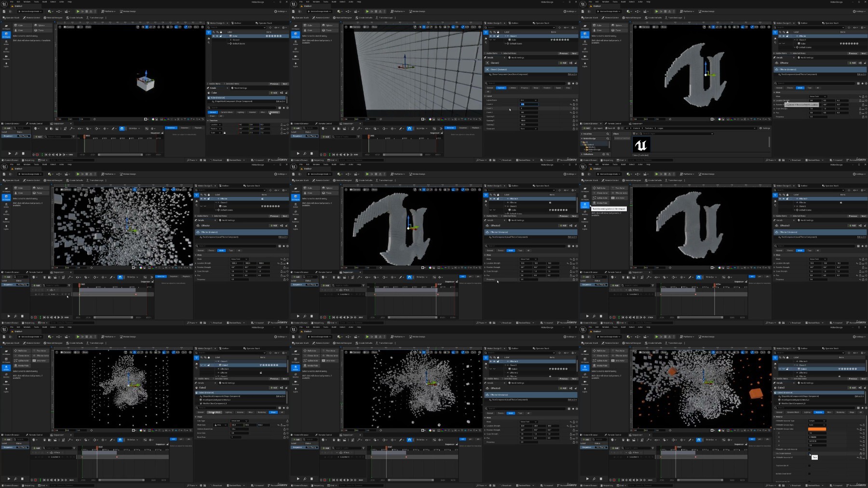Toggle Cube row lock in single-cube screenshot outliner
The image size is (868, 488).
point(221,36)
